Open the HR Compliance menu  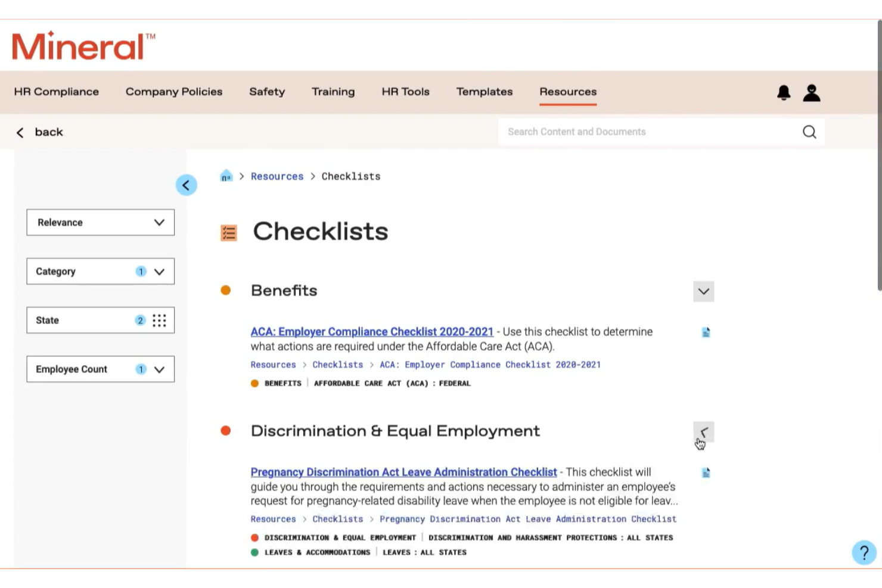click(x=56, y=92)
